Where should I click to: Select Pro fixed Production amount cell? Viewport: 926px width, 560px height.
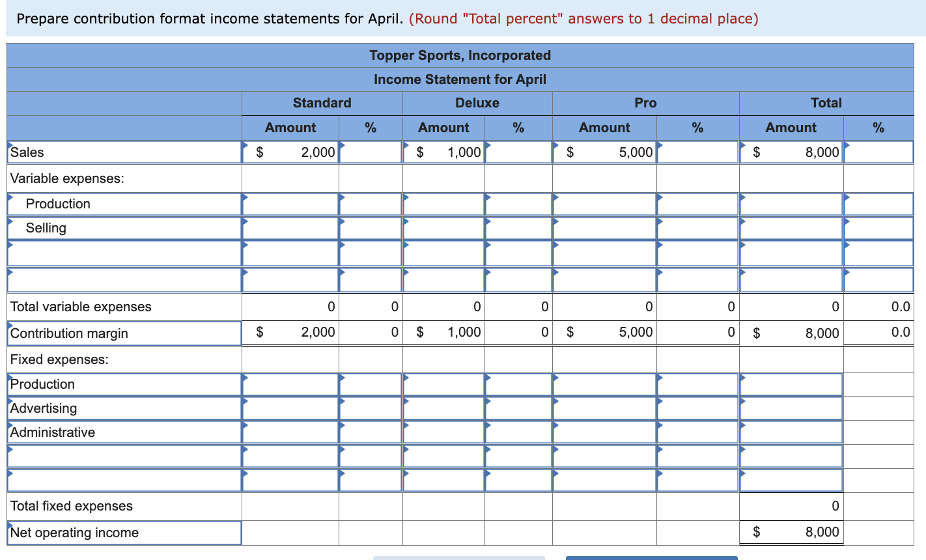pos(604,384)
